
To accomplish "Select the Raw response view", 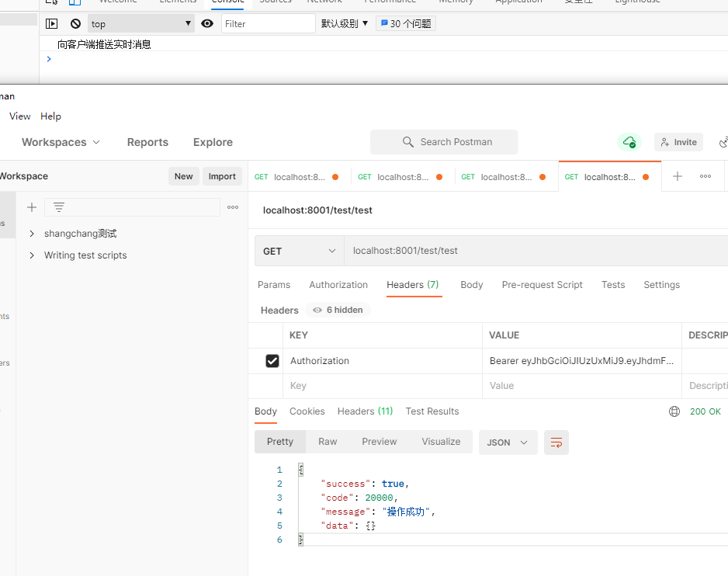I will 328,442.
